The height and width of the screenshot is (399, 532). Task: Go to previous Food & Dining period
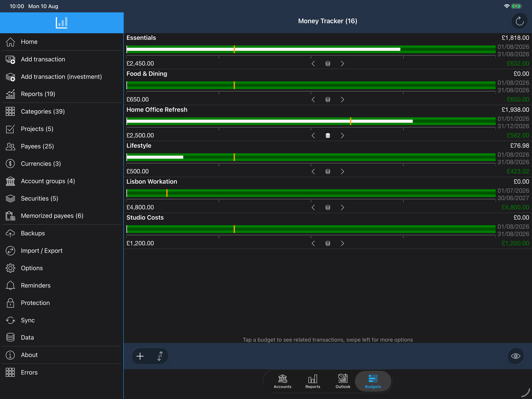(x=313, y=100)
